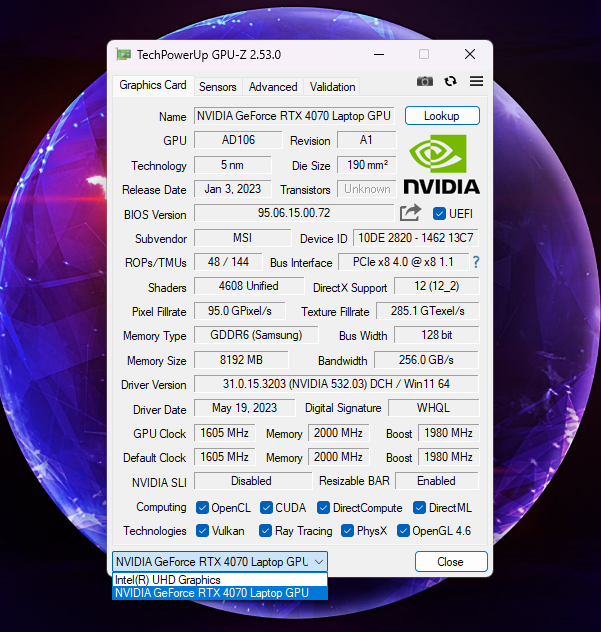Open the Advanced tab
Screen dimensions: 601x632
(273, 87)
